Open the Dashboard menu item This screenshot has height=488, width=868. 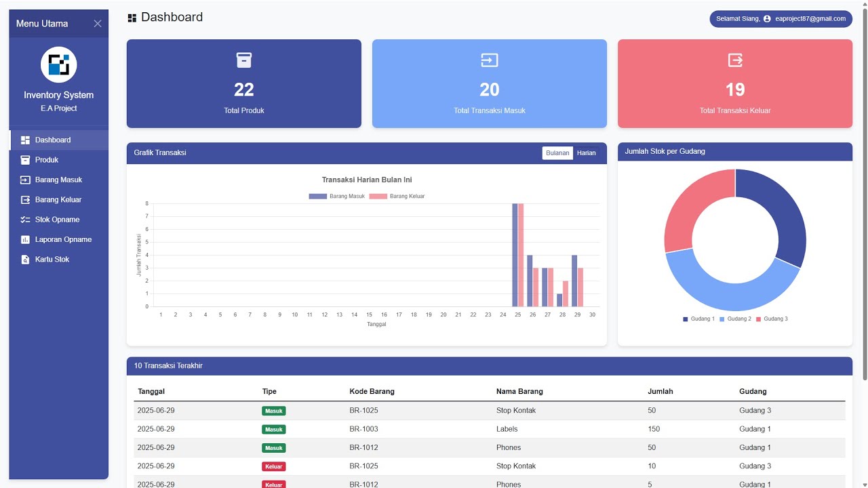click(x=59, y=140)
